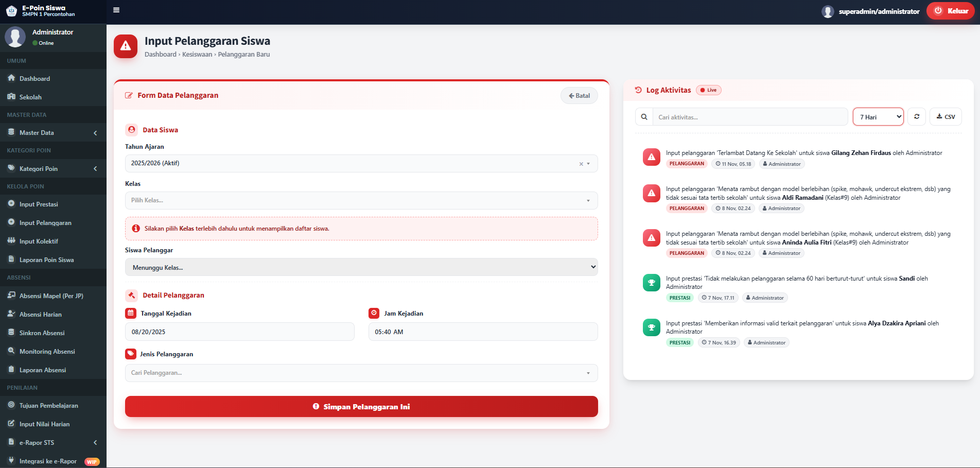Select Laporan Poin Siswa in sidebar
Screen dimensions: 980x468
46,259
